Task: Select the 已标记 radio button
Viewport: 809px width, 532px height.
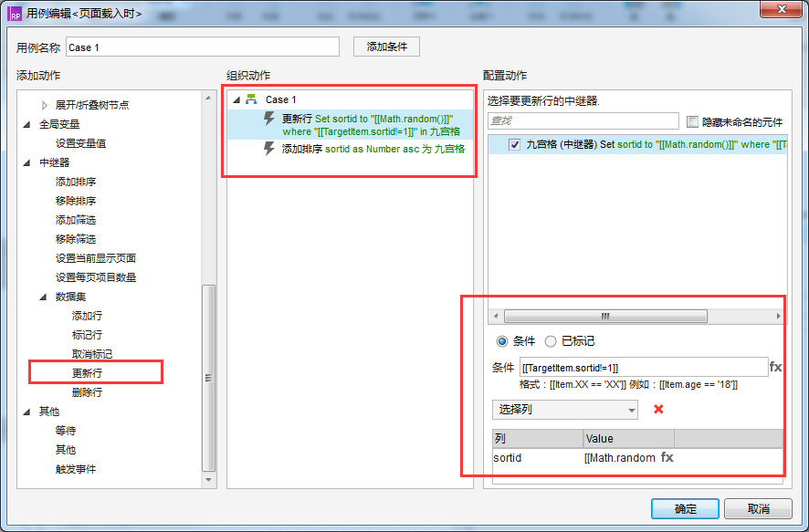Action: (551, 341)
